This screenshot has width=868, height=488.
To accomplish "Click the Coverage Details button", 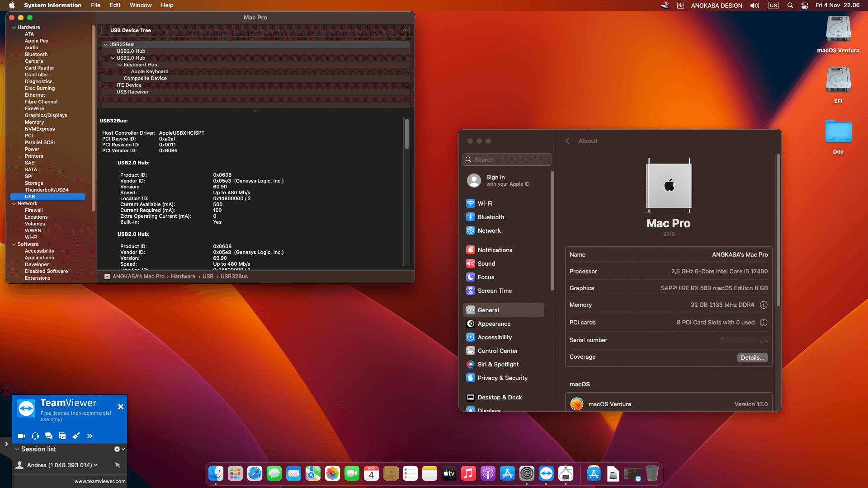I will 752,358.
